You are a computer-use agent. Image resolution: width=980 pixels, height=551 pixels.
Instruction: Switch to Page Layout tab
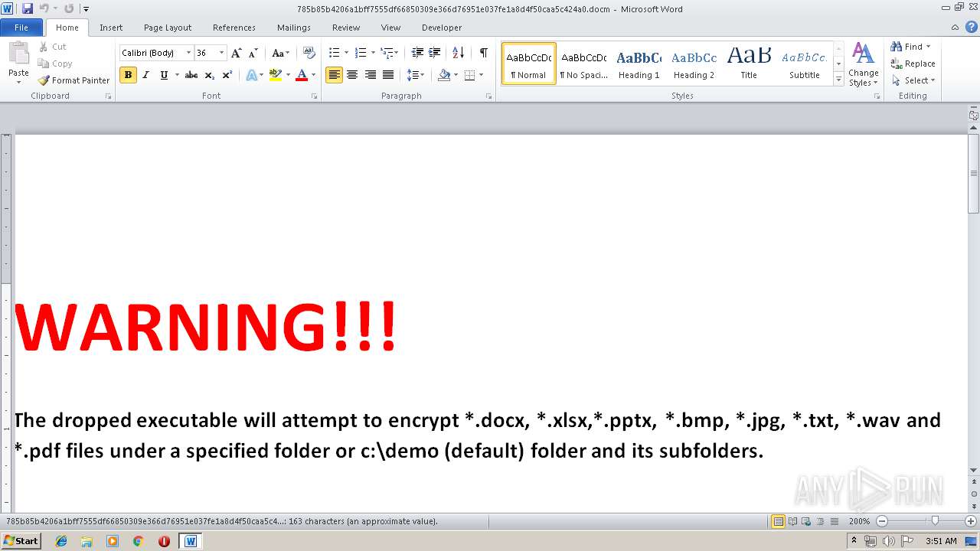coord(168,28)
